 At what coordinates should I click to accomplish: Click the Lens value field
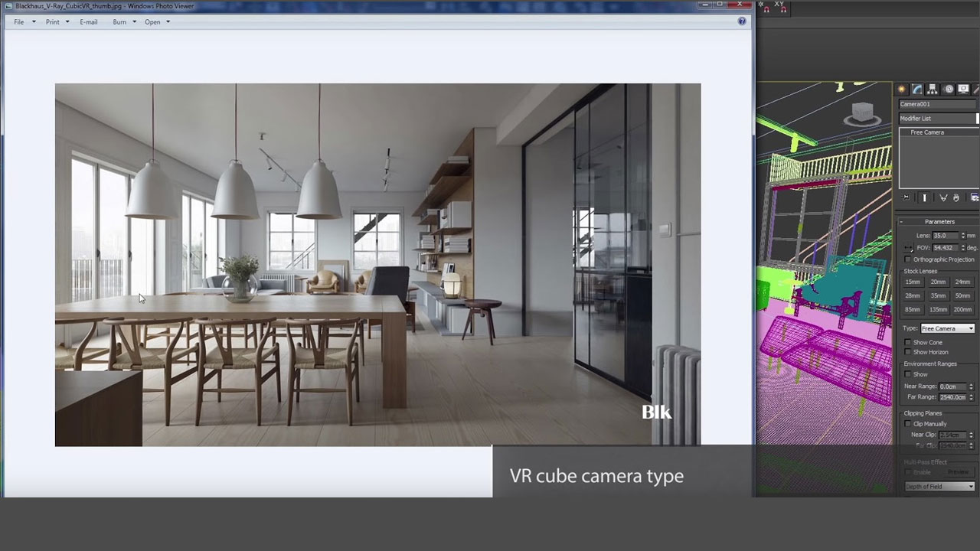pyautogui.click(x=946, y=236)
